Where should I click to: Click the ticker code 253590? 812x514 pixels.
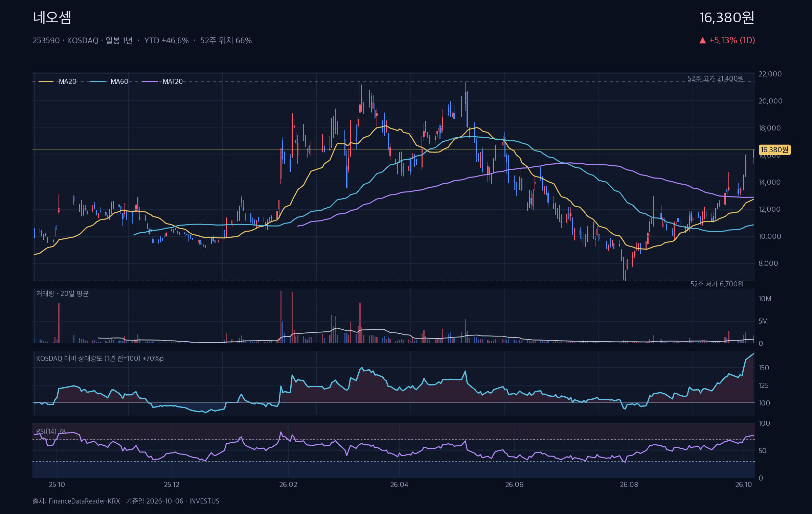click(x=46, y=41)
